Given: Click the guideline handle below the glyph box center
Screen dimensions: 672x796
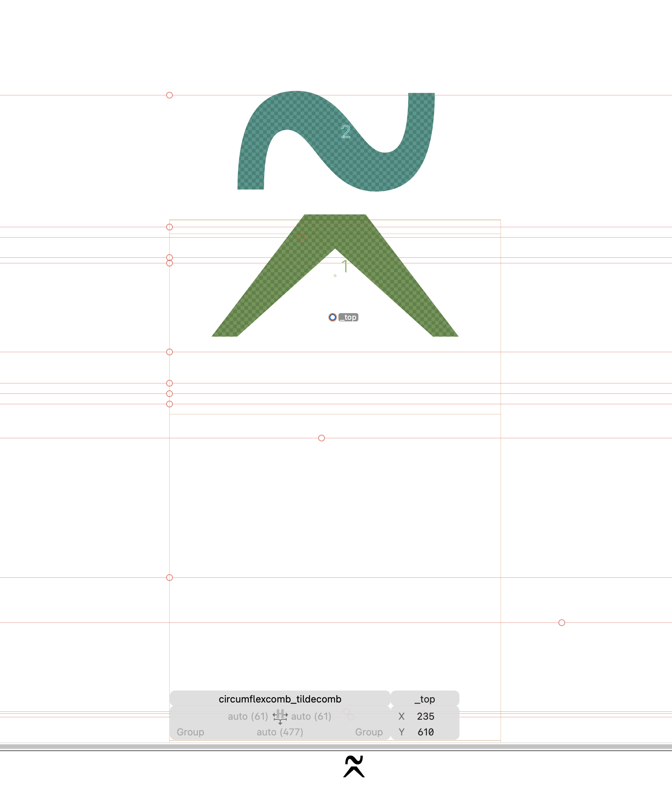Looking at the screenshot, I should point(321,438).
